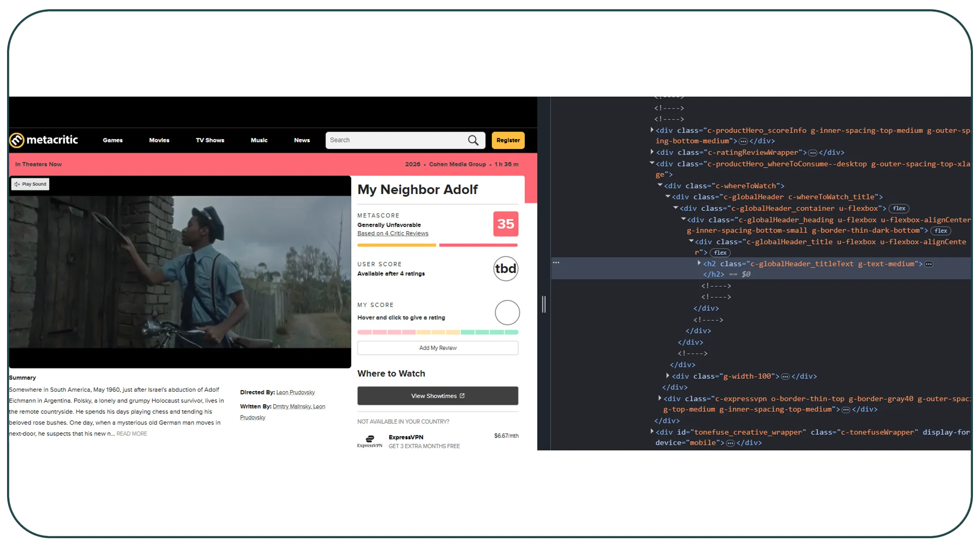Expand the h2 c-globalHeader_titleText node
This screenshot has width=980, height=547.
699,263
